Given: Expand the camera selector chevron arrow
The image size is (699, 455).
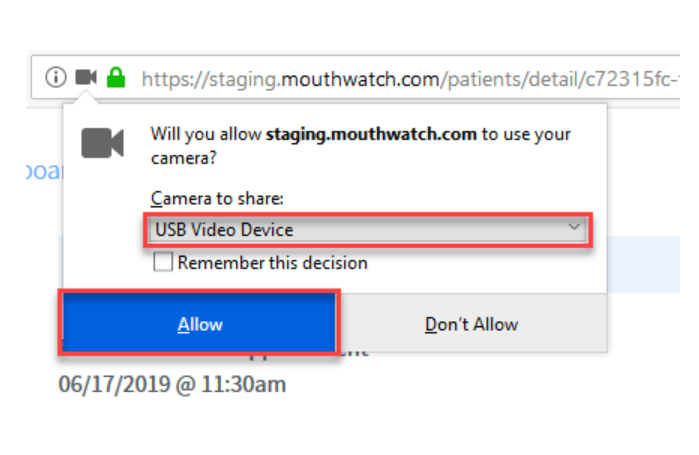Looking at the screenshot, I should click(x=574, y=227).
